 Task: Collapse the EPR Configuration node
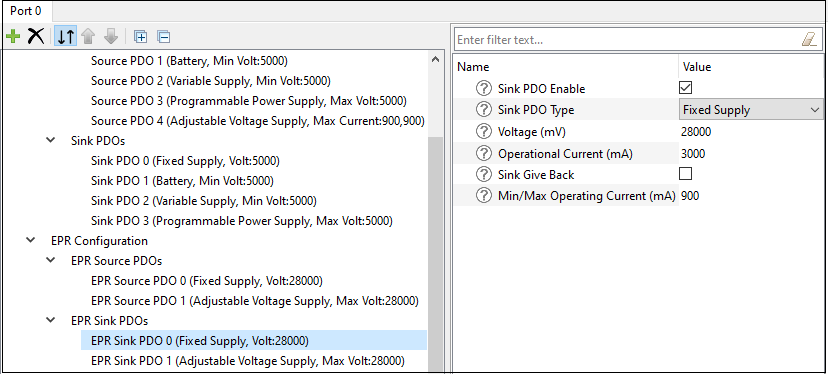click(x=31, y=240)
